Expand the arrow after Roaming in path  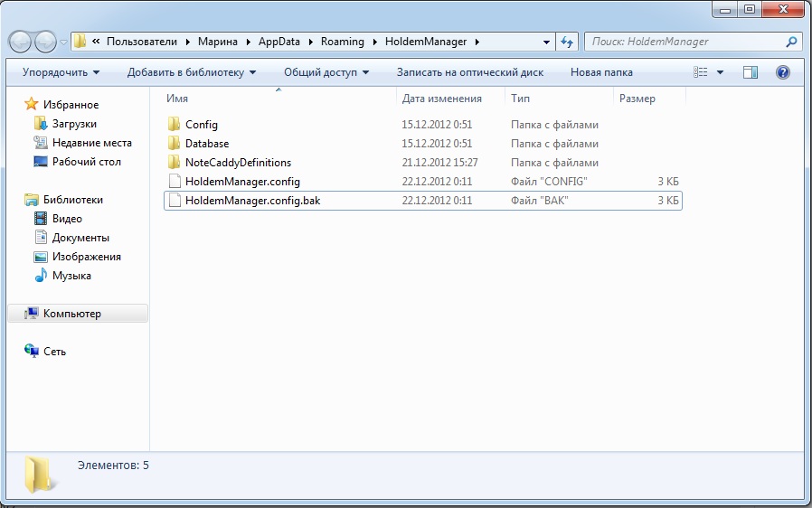coord(374,42)
